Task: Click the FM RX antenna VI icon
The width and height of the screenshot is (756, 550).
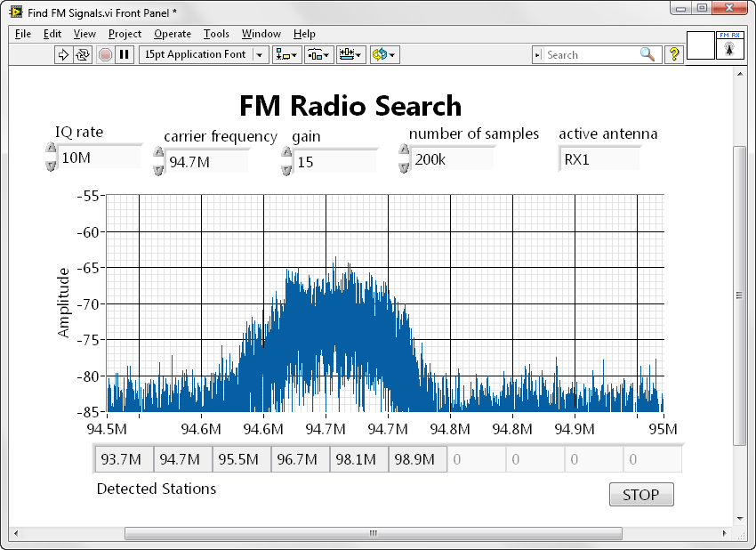Action: 730,47
